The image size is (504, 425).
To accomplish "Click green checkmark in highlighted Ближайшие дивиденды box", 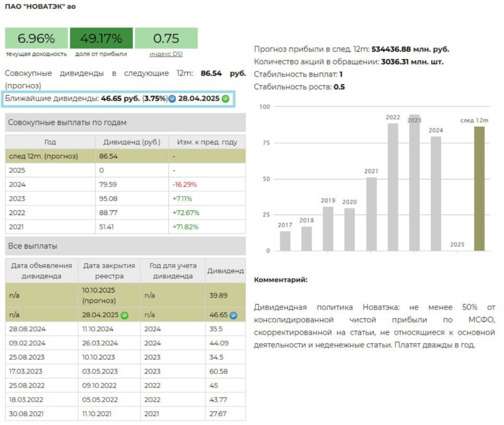I will pos(226,99).
